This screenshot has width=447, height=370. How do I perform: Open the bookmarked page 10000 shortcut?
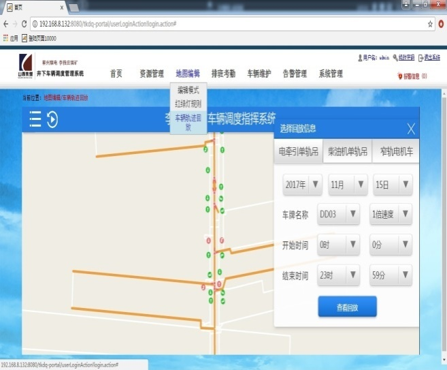[x=39, y=38]
